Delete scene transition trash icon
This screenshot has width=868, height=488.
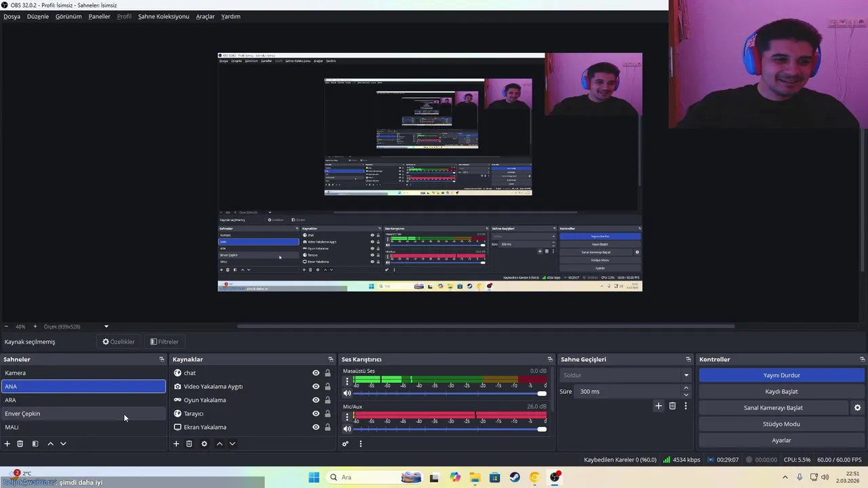pyautogui.click(x=672, y=406)
